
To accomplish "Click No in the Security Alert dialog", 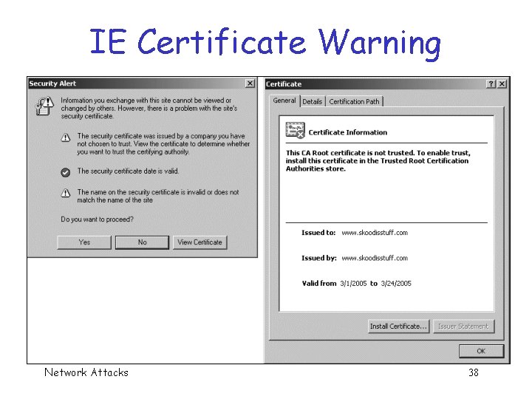I will point(142,242).
